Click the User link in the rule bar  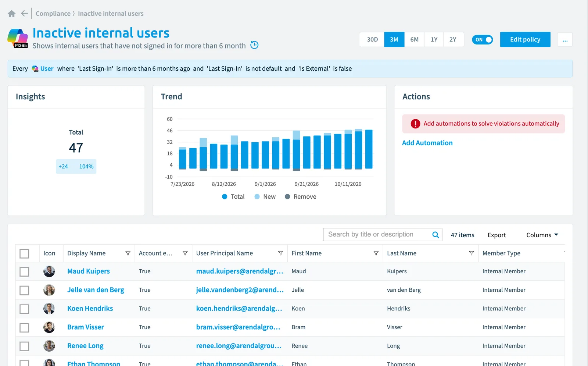click(47, 69)
